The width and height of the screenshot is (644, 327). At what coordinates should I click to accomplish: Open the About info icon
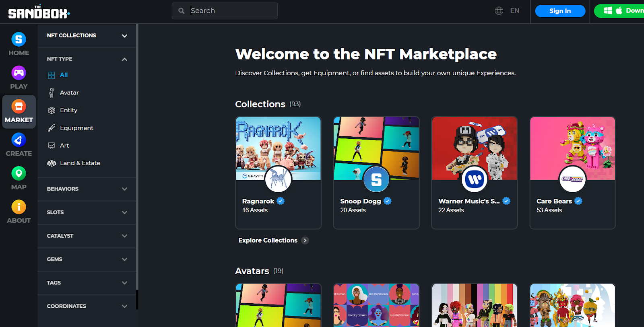pos(19,207)
